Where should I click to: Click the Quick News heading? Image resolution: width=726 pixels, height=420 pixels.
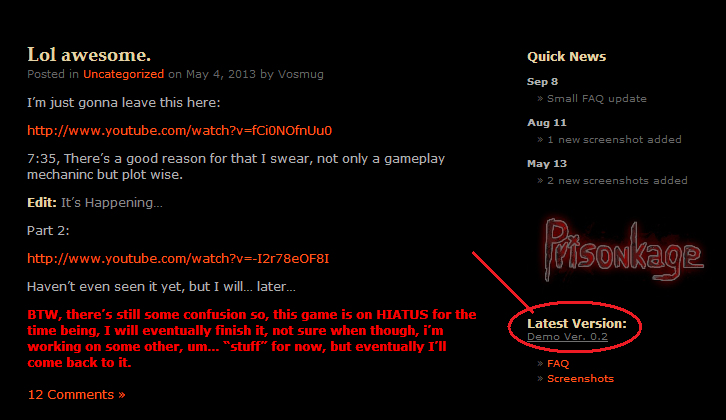click(566, 56)
